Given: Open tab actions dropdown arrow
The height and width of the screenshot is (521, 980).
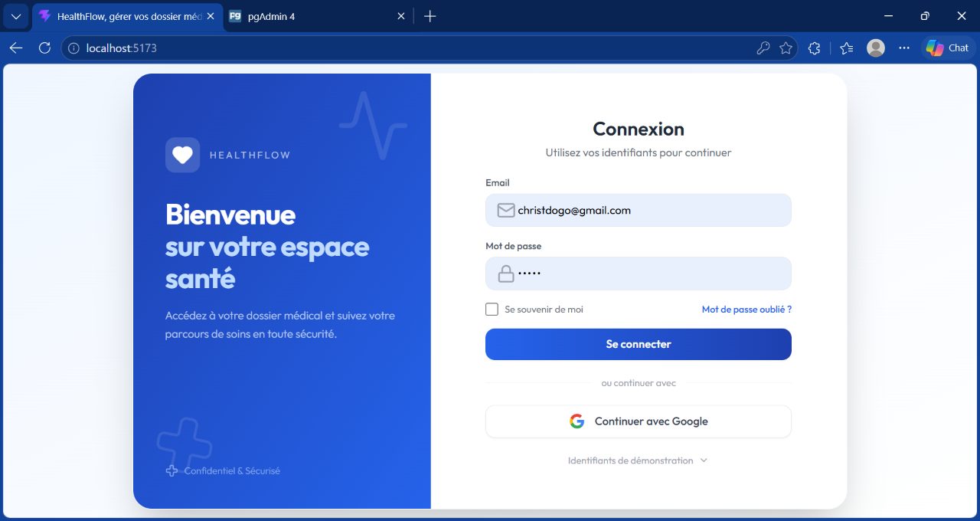Looking at the screenshot, I should click(16, 16).
